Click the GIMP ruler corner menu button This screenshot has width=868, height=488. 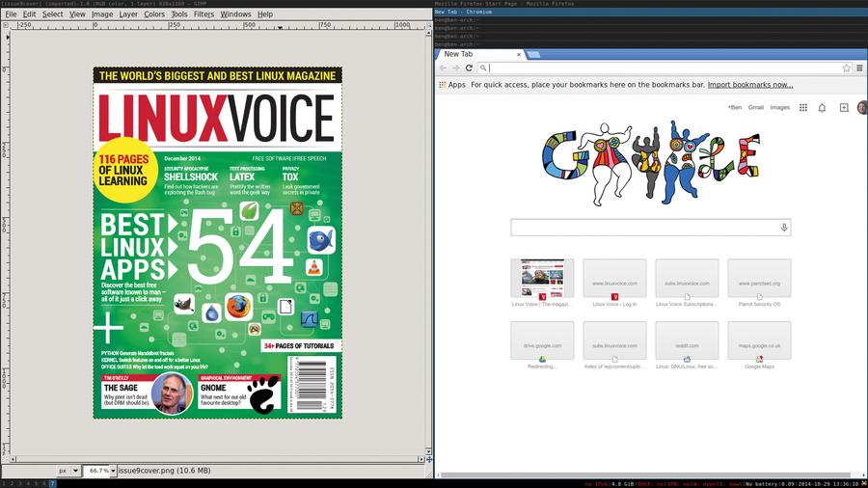coord(6,25)
